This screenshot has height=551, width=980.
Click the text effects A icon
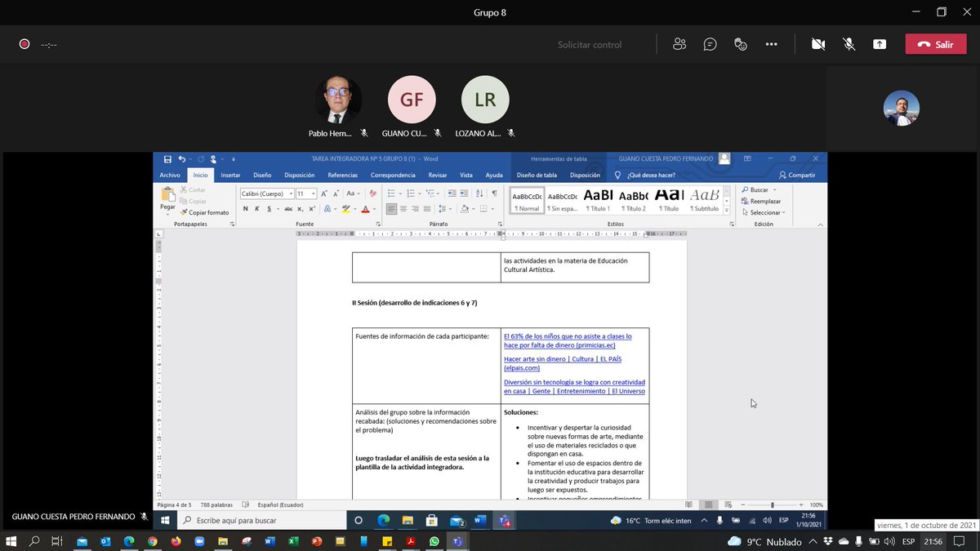tap(327, 209)
